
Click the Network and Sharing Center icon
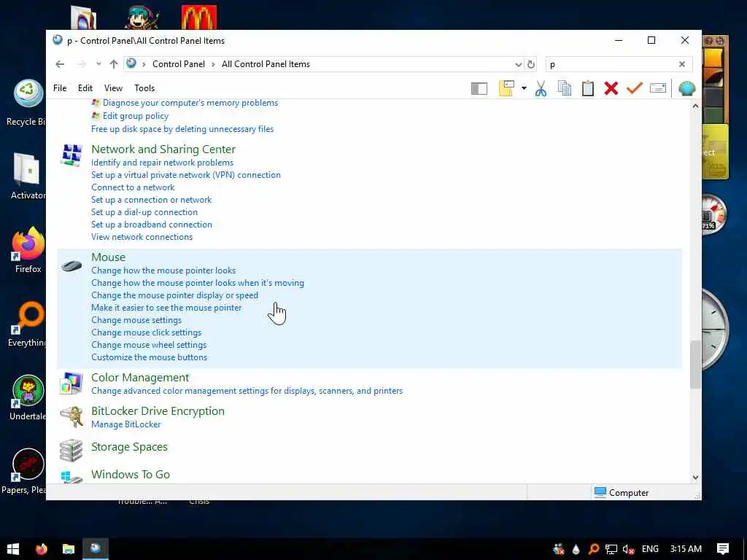coord(71,155)
